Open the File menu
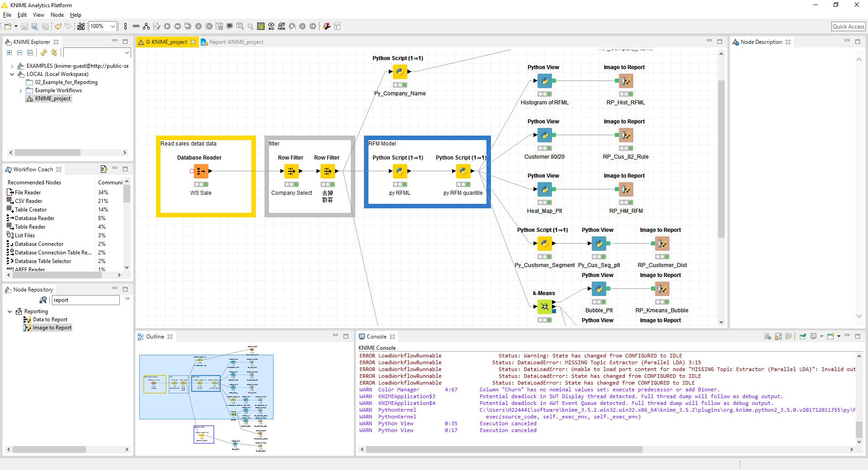The width and height of the screenshot is (868, 470). click(7, 15)
